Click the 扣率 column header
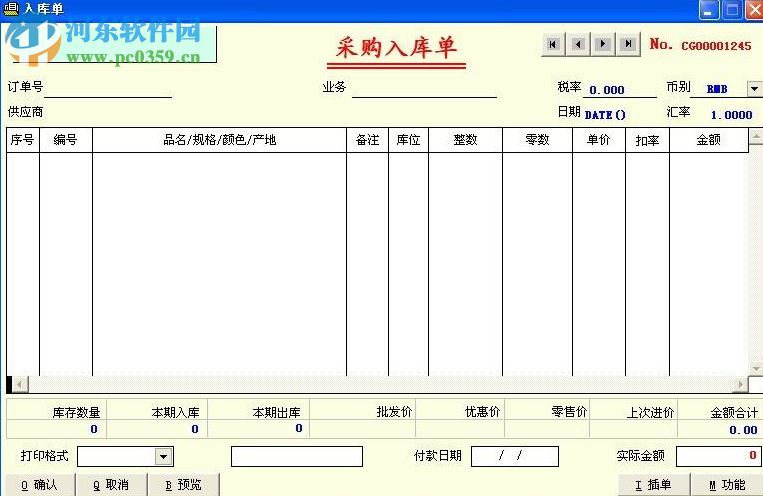 pos(647,140)
